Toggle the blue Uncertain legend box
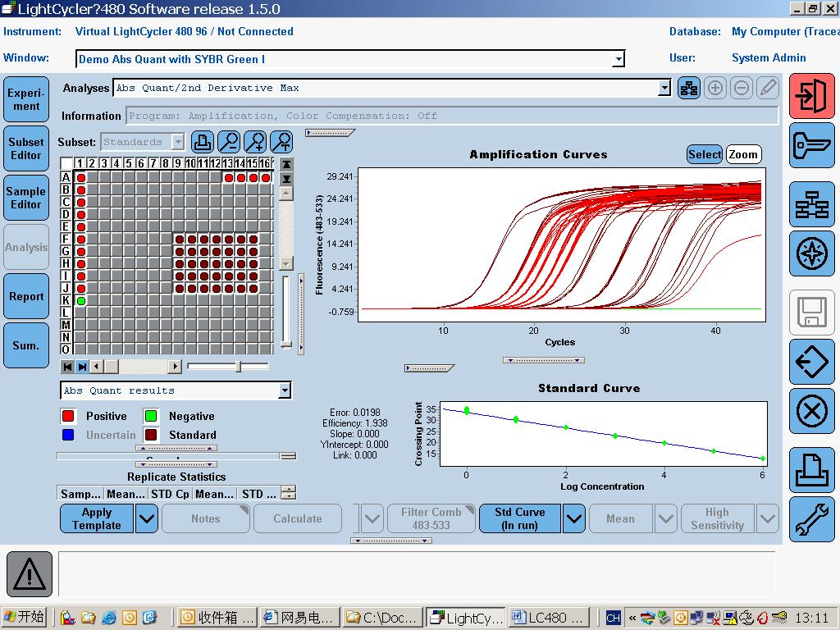Screen dimensions: 840x630 (68, 435)
